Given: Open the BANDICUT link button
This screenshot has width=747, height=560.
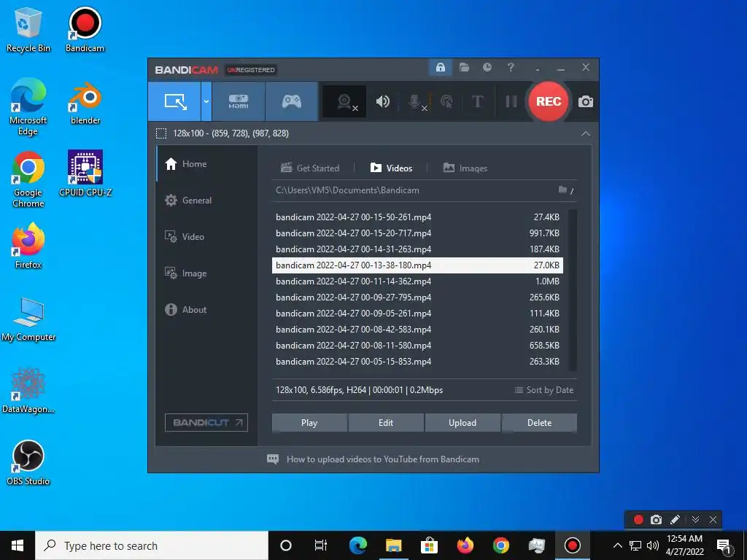Looking at the screenshot, I should click(206, 422).
